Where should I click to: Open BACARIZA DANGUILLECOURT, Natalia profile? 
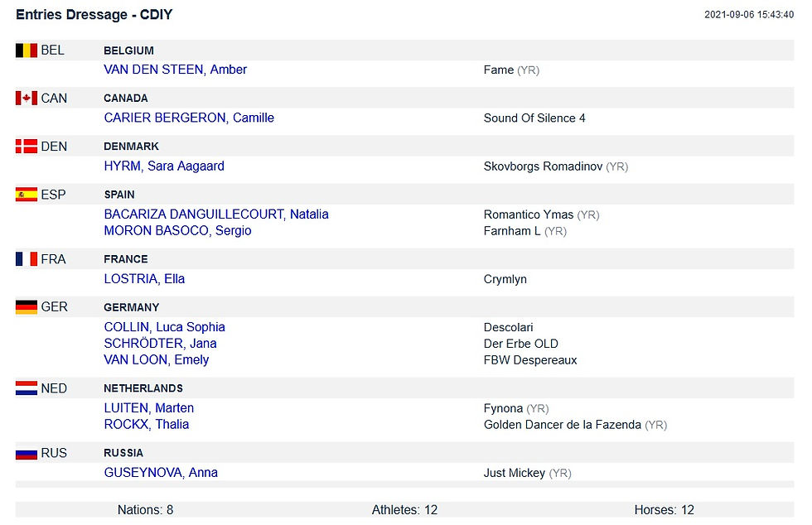point(216,214)
